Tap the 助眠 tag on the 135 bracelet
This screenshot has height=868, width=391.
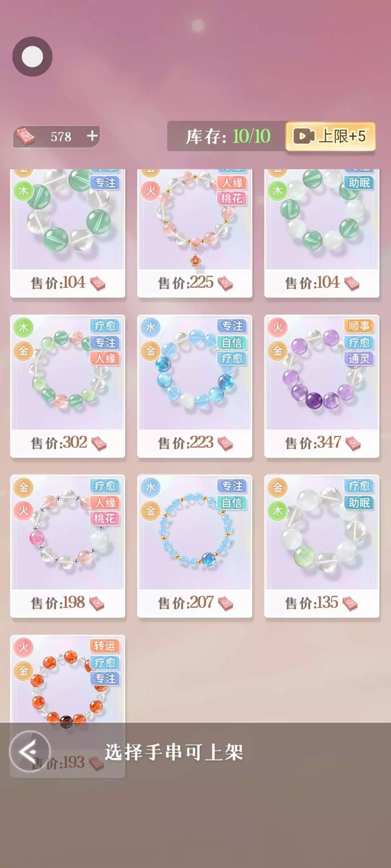coord(359,502)
